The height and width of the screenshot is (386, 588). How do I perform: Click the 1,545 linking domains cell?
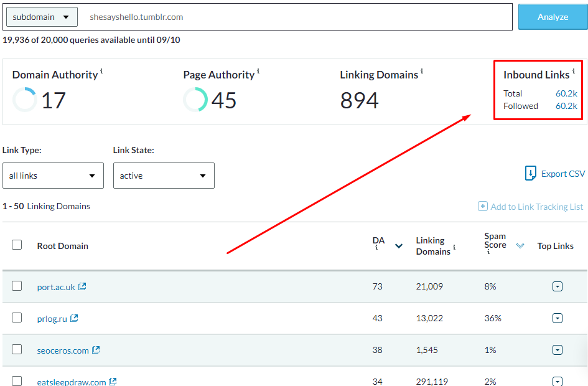[x=427, y=350]
